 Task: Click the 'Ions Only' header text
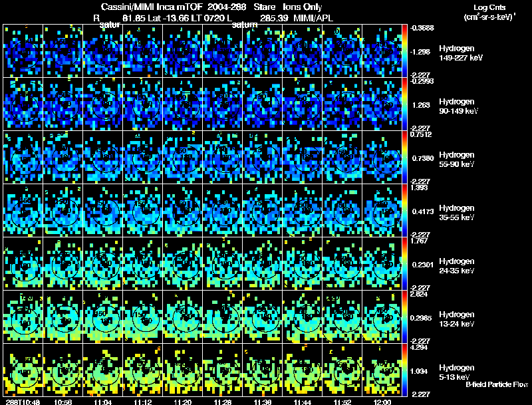click(303, 7)
